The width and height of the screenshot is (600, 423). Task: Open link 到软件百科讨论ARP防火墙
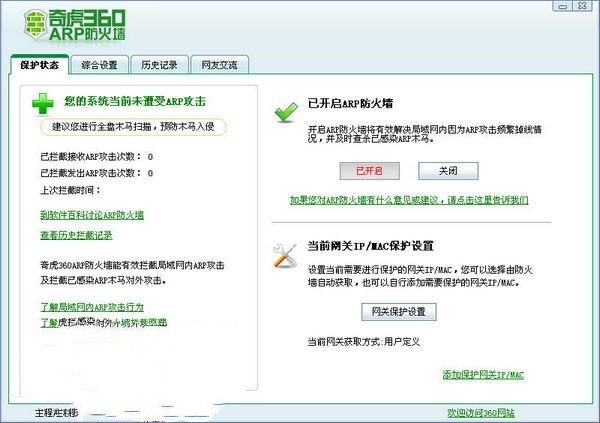coord(92,215)
